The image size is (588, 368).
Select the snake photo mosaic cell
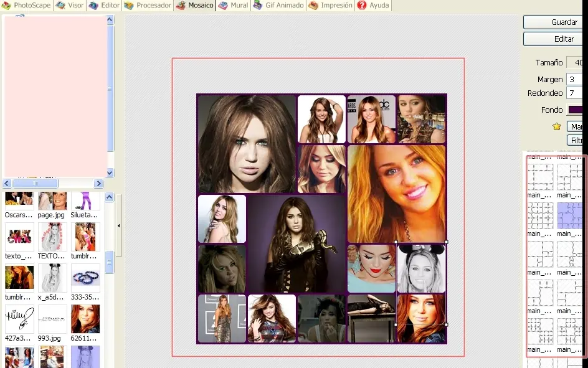[x=296, y=243]
